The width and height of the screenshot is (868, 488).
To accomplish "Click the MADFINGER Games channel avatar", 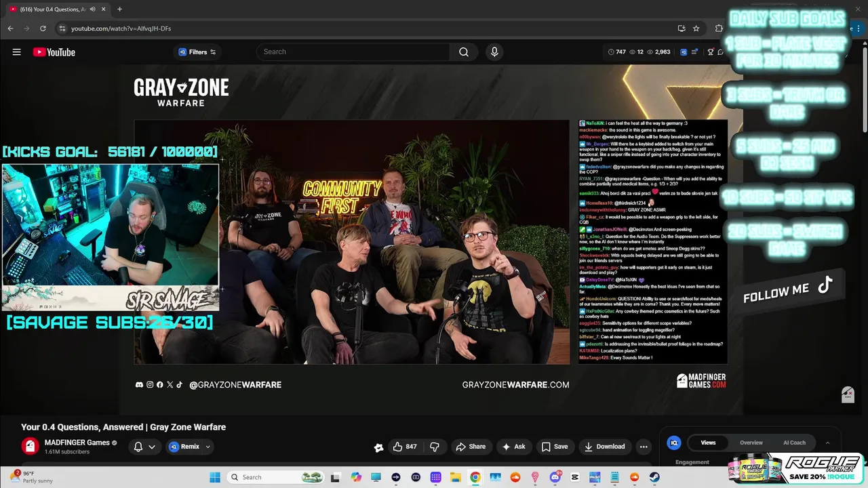I will pos(30,446).
